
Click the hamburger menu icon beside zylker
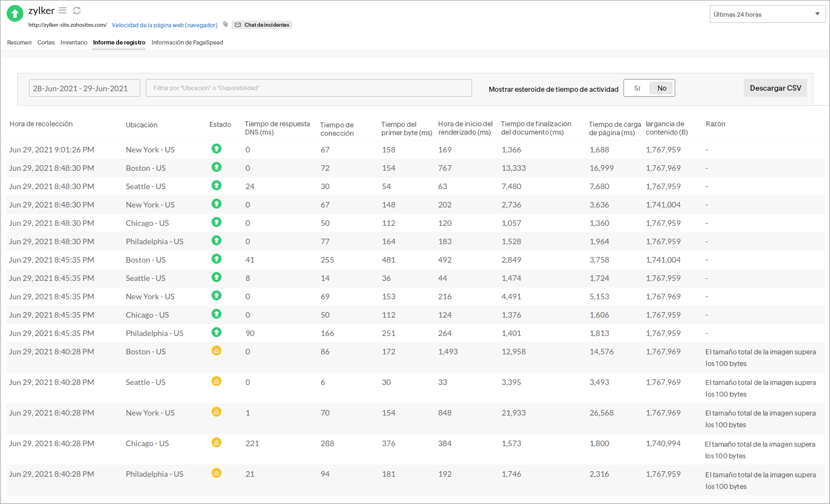pyautogui.click(x=62, y=10)
